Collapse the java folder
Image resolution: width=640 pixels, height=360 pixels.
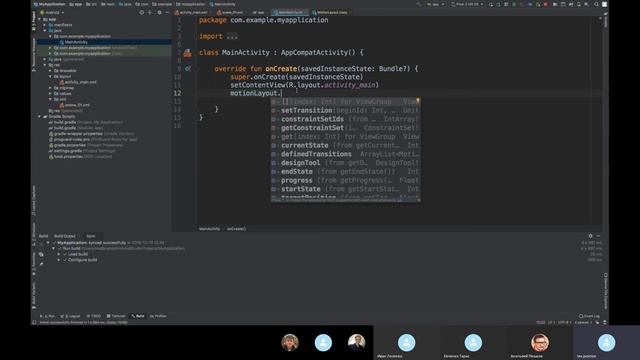(45, 31)
